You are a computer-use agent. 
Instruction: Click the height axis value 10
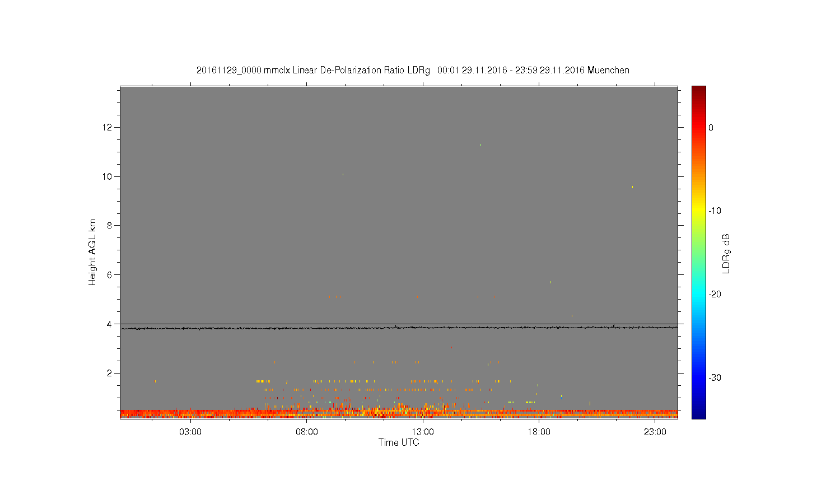tap(108, 176)
